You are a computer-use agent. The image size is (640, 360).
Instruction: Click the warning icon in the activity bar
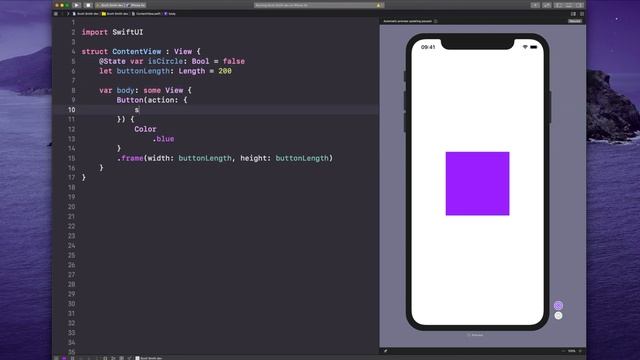pyautogui.click(x=378, y=5)
